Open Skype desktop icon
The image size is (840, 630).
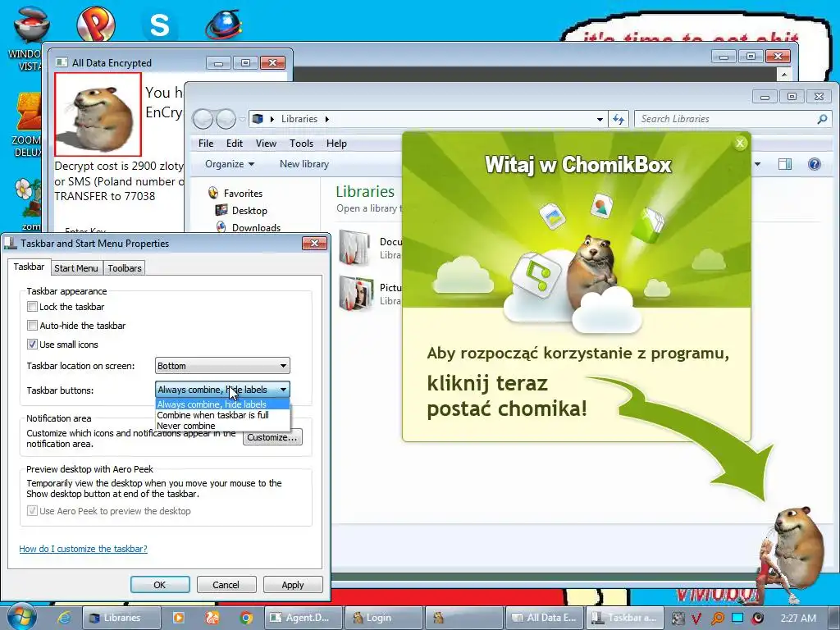click(159, 25)
